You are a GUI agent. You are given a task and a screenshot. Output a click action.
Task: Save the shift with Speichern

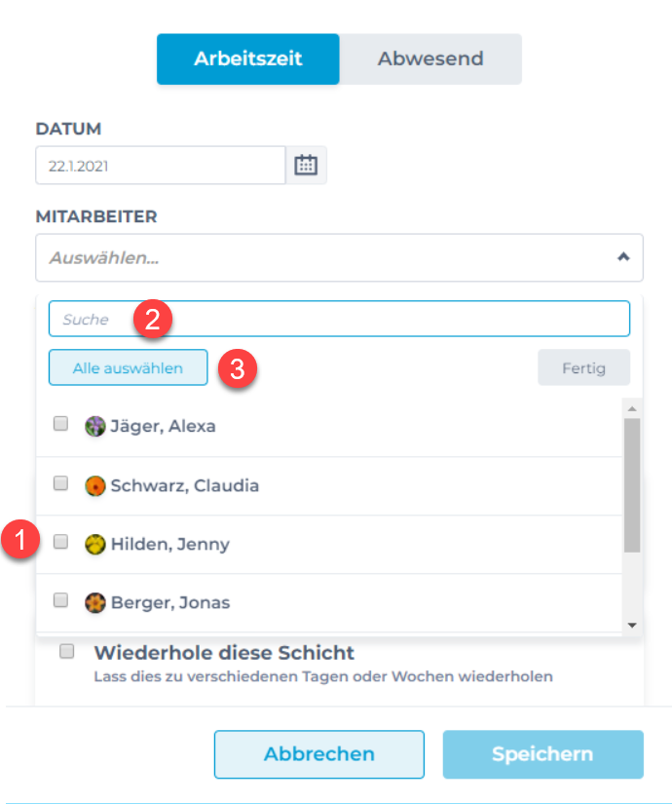tap(542, 754)
